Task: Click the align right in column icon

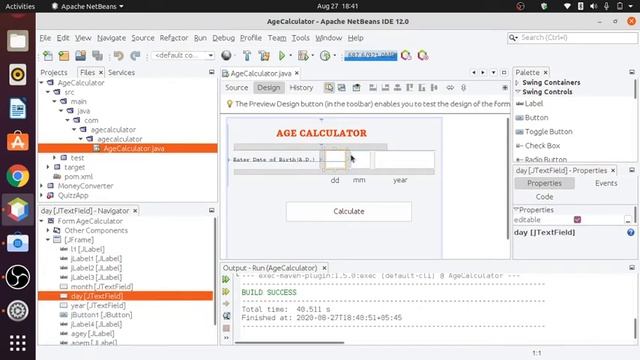Action: pyautogui.click(x=385, y=88)
